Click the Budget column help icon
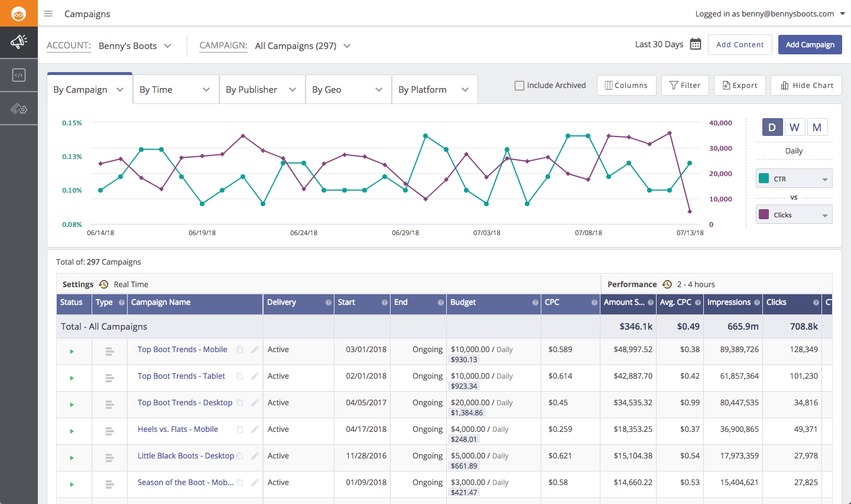 point(535,303)
